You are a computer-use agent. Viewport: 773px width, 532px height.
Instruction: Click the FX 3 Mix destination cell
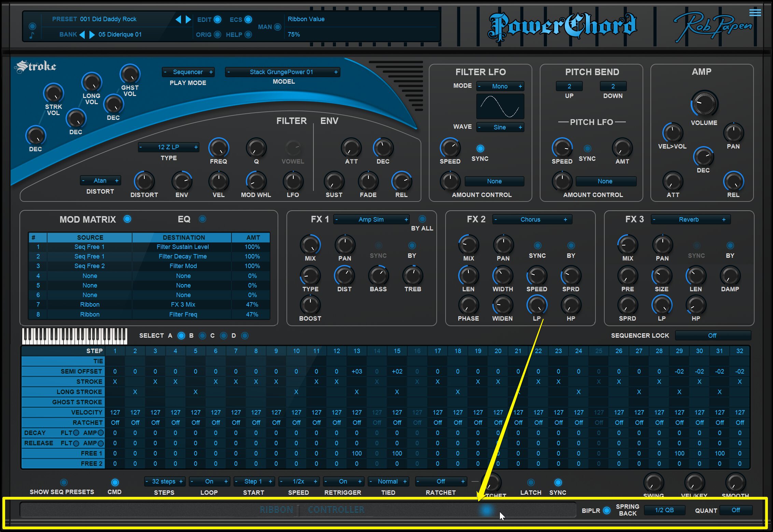(x=183, y=305)
